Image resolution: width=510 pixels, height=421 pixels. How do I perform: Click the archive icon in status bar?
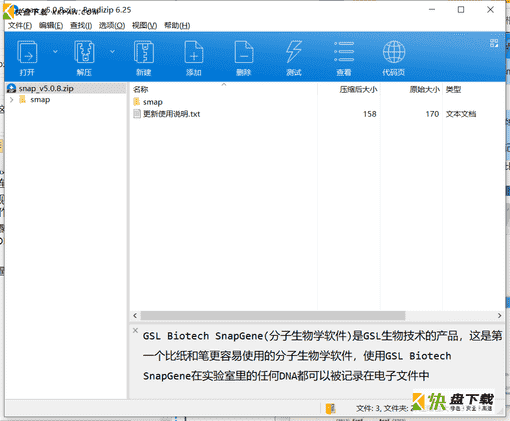click(330, 408)
